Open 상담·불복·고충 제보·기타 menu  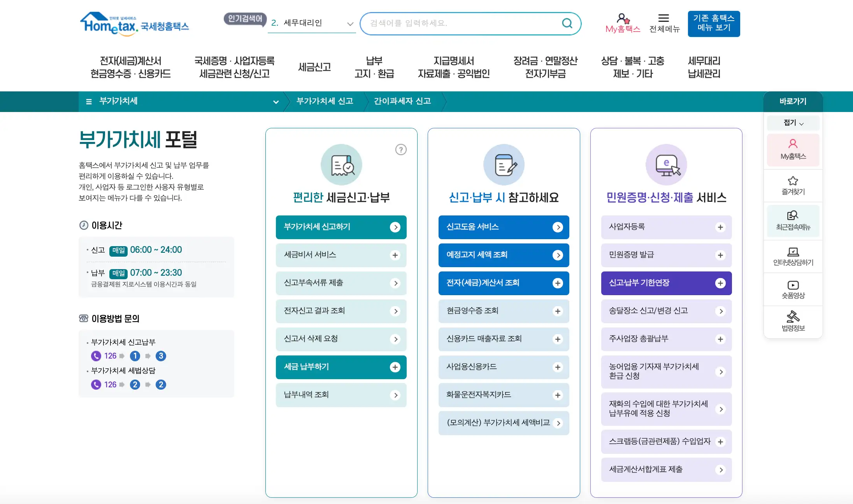[x=633, y=67]
